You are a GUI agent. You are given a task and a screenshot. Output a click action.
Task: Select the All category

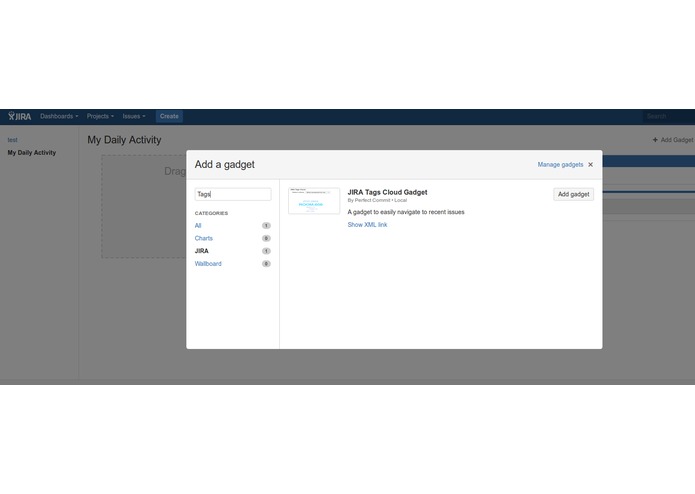198,226
